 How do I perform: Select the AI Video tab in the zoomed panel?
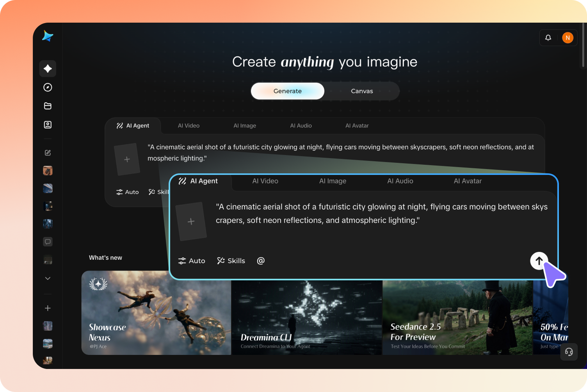pyautogui.click(x=265, y=181)
